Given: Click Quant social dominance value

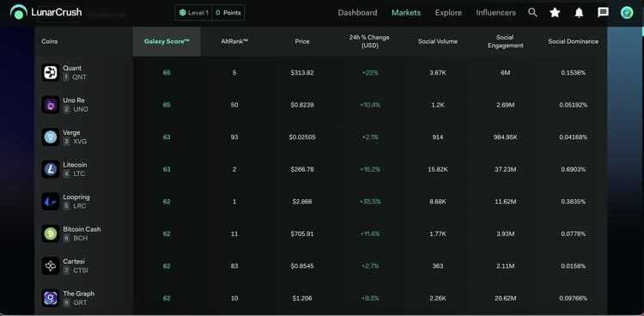Looking at the screenshot, I should pos(574,73).
